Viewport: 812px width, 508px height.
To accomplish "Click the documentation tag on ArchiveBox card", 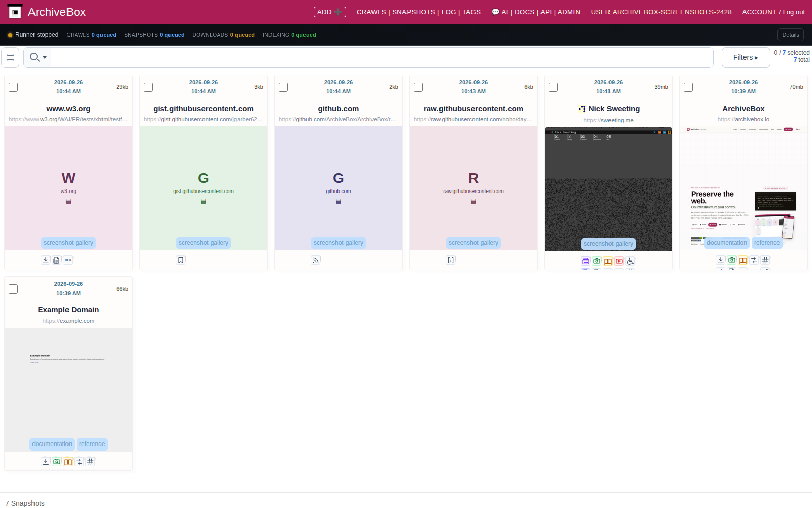I will coord(727,243).
